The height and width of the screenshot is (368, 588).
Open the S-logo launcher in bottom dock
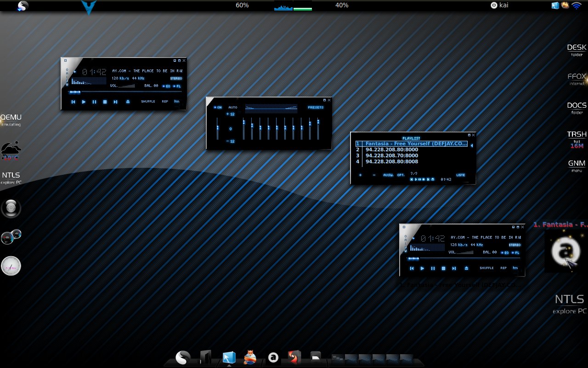[183, 357]
